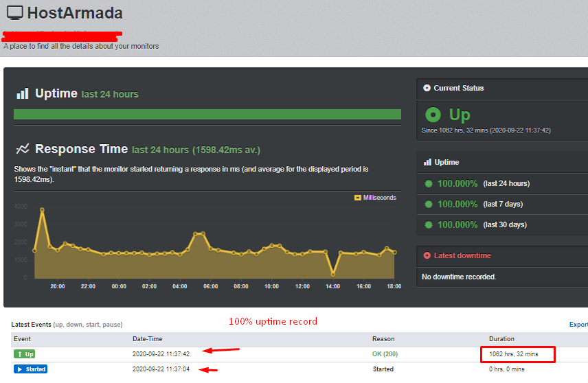This screenshot has height=383, width=588.
Task: Click the peak data point near 4000 ms
Action: tap(42, 210)
